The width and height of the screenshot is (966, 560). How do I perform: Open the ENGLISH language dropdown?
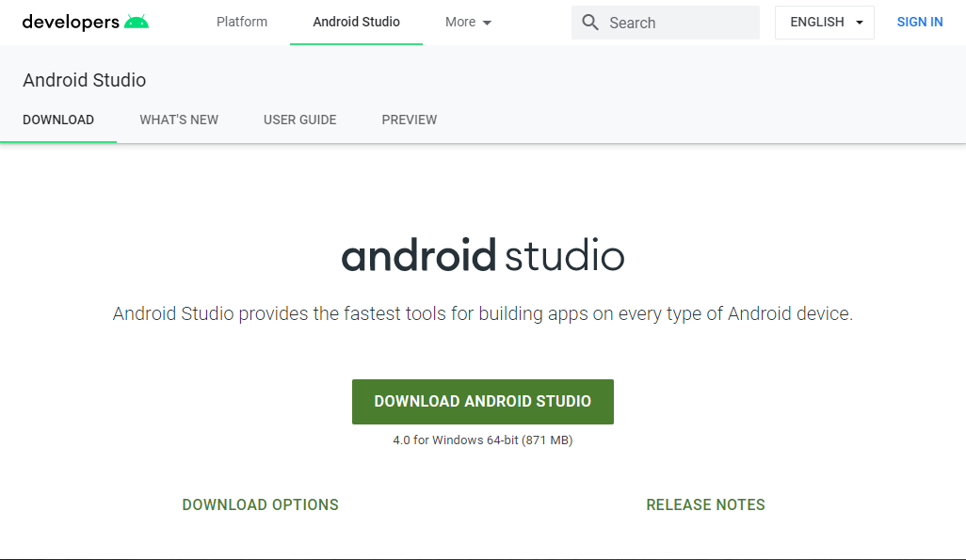825,23
